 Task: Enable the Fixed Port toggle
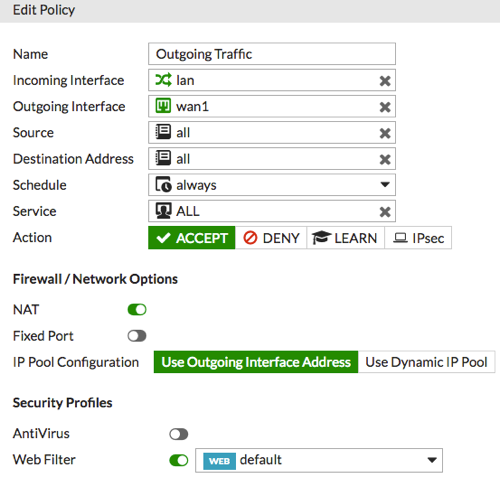pos(137,336)
